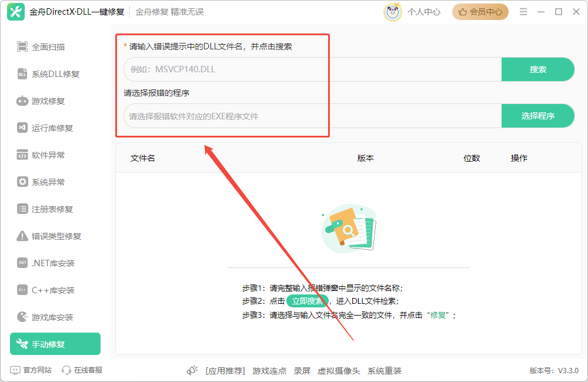Click the 文件名 column header
588x382 pixels.
[142, 158]
